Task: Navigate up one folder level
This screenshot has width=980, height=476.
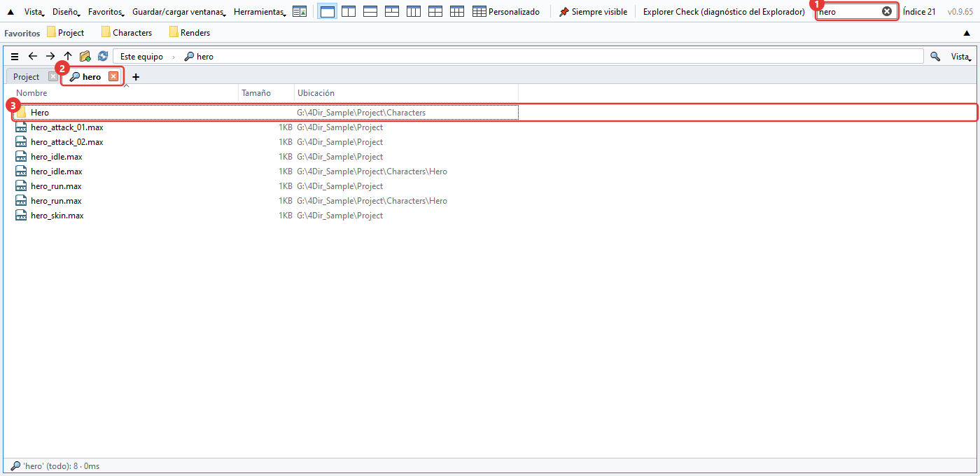Action: coord(68,56)
